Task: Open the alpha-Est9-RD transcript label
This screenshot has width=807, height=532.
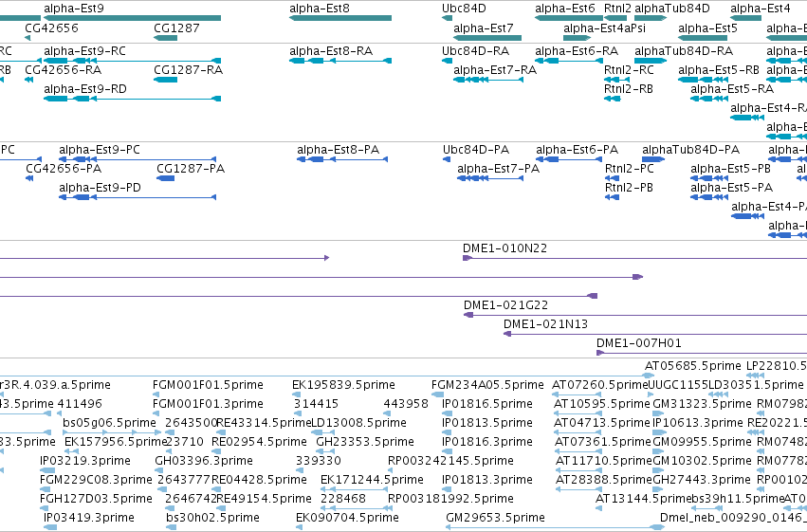Action: pos(85,89)
